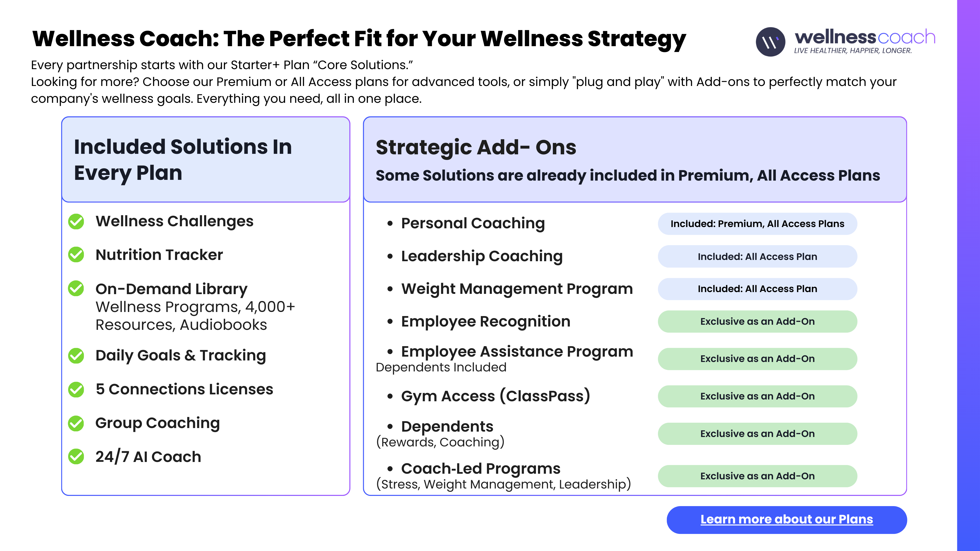Click the Gym Access (ClassPass) add-on badge
The width and height of the screenshot is (980, 551).
(757, 396)
